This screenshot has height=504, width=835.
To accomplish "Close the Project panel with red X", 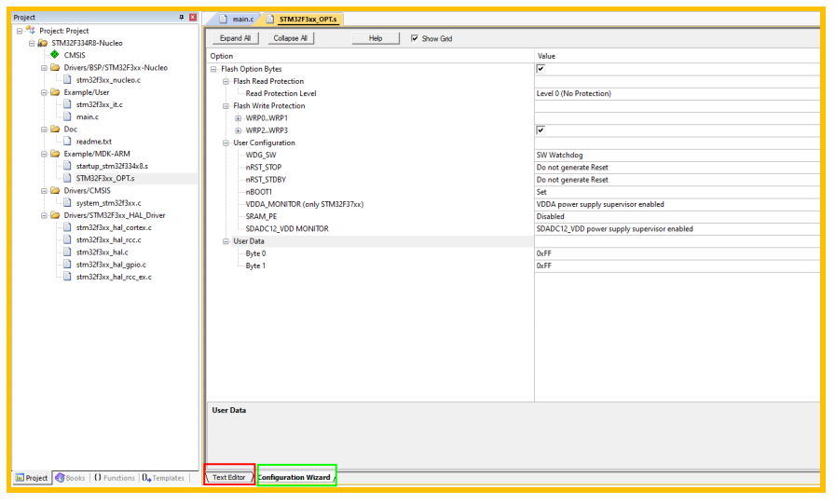I will click(193, 18).
